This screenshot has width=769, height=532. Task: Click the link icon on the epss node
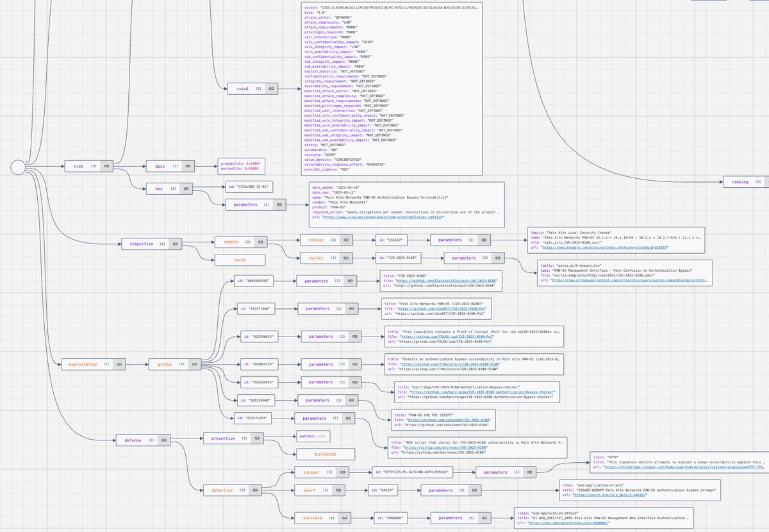(x=188, y=166)
